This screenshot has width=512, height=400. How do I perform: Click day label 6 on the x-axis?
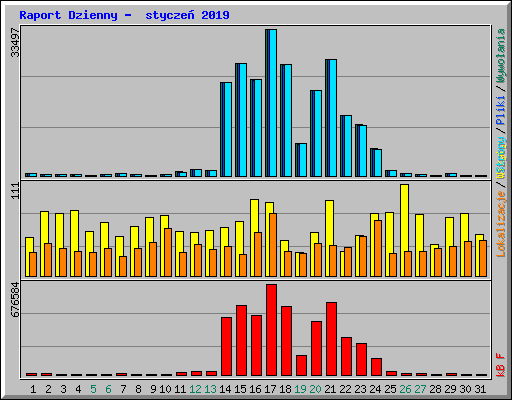pyautogui.click(x=108, y=389)
